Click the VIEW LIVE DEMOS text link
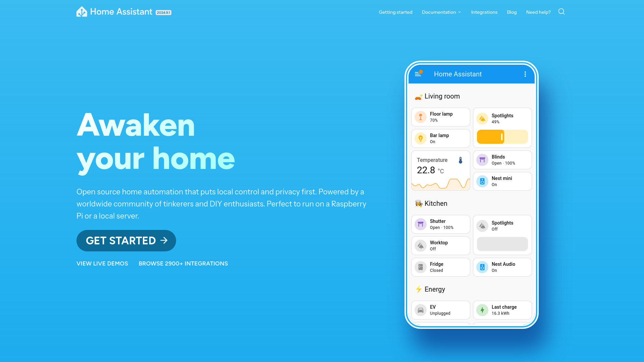The image size is (644, 362). point(102,263)
